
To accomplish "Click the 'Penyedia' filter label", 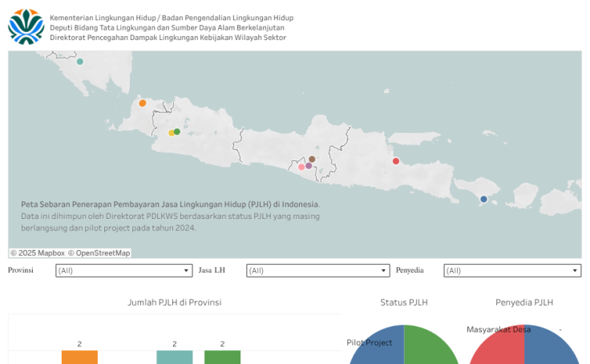I will (x=410, y=270).
